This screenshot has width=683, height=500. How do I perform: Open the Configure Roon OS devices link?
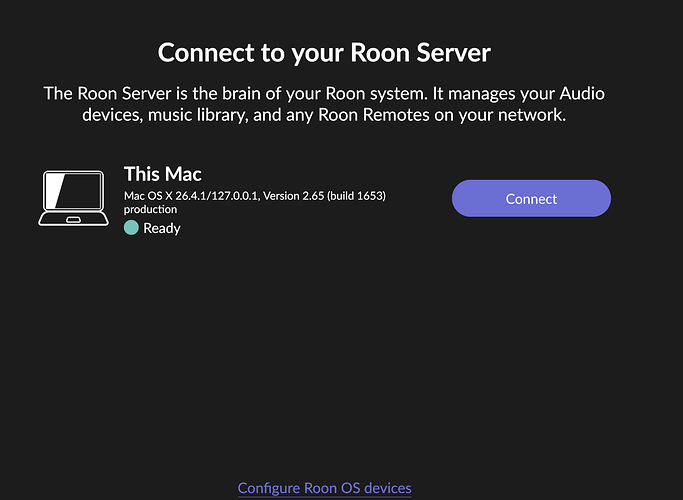(325, 488)
